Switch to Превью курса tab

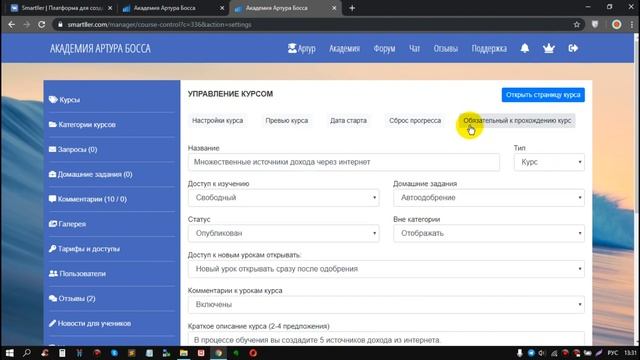coord(287,120)
